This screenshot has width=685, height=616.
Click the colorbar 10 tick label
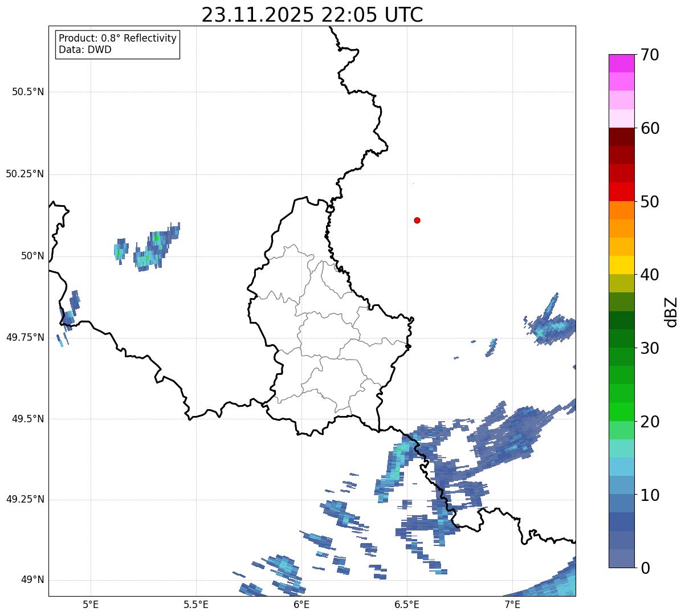650,495
